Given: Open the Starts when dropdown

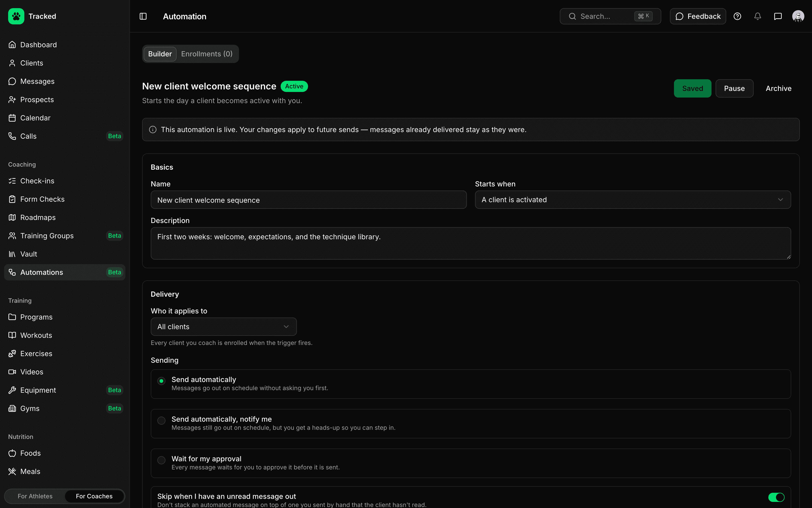Looking at the screenshot, I should [633, 200].
